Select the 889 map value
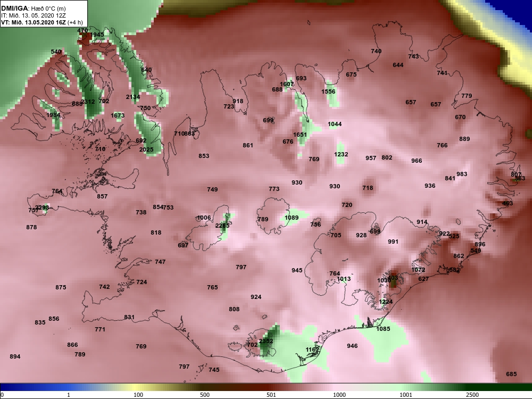Viewport: 532px width, 399px height. click(464, 139)
